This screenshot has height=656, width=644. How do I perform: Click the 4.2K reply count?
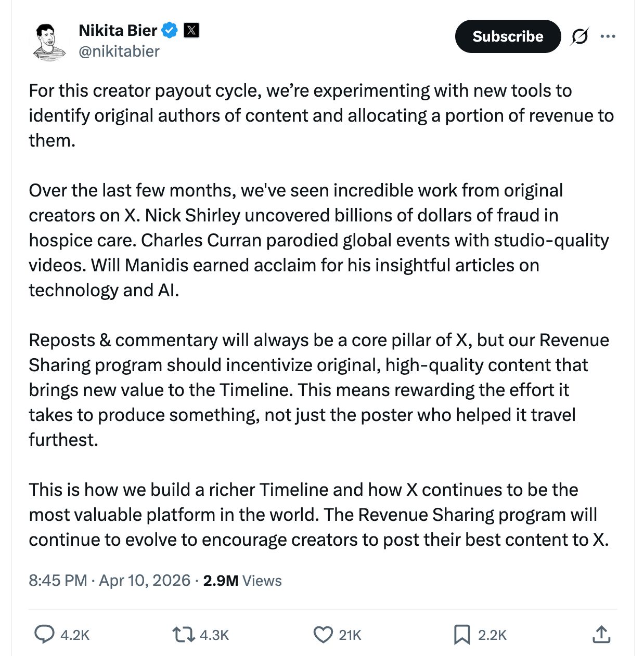coord(75,635)
